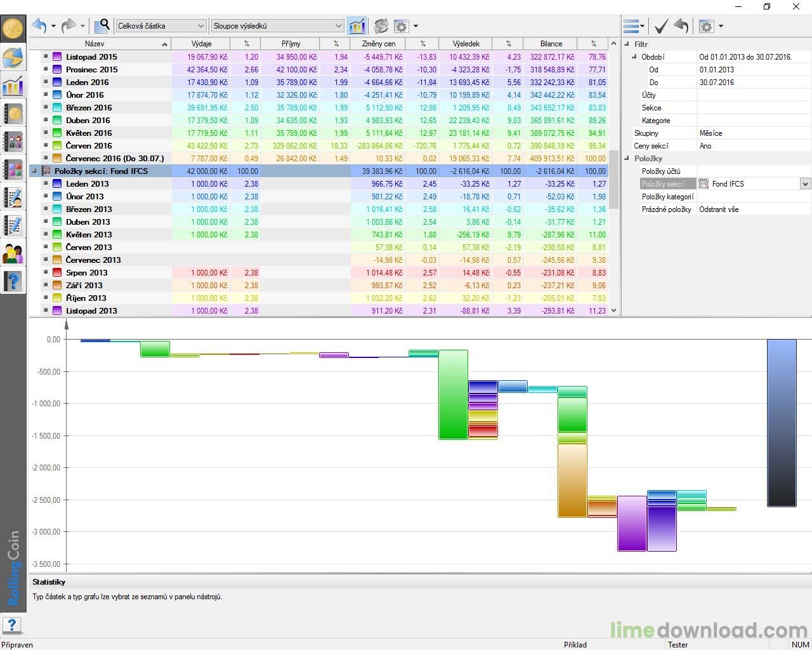The width and height of the screenshot is (812, 650).
Task: Click the search magnifier icon in toolbar
Action: pos(101,26)
